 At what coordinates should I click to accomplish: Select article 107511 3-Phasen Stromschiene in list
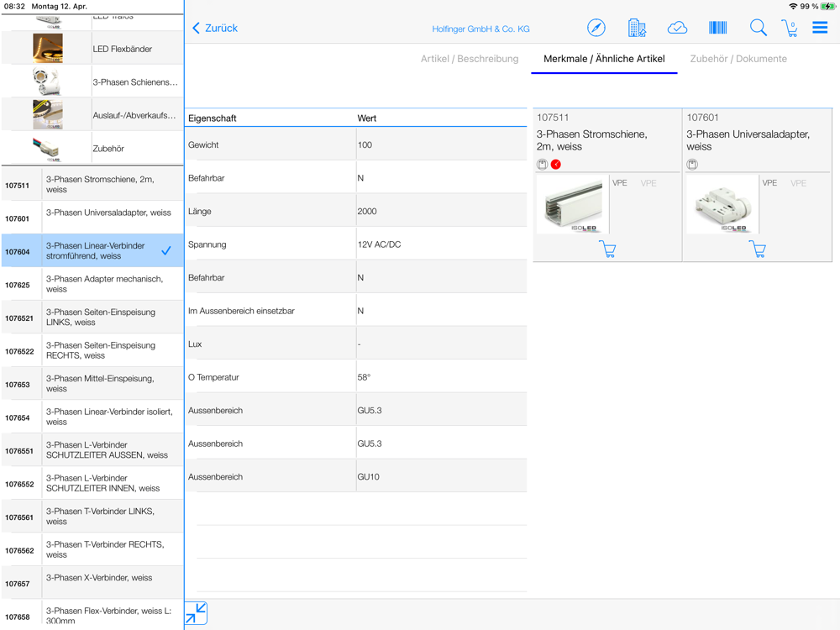[92, 184]
